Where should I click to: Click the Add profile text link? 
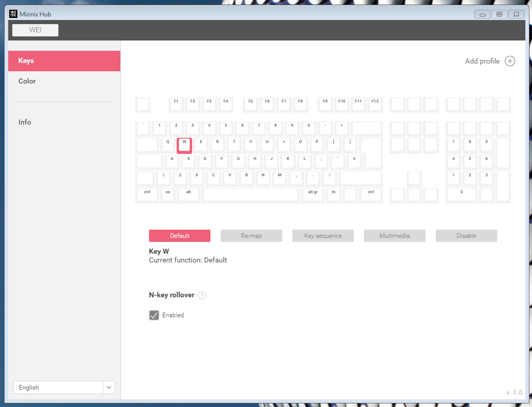click(482, 61)
